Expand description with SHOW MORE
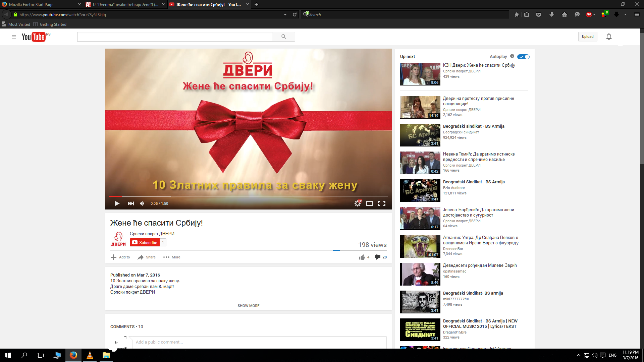The image size is (644, 362). pyautogui.click(x=248, y=306)
